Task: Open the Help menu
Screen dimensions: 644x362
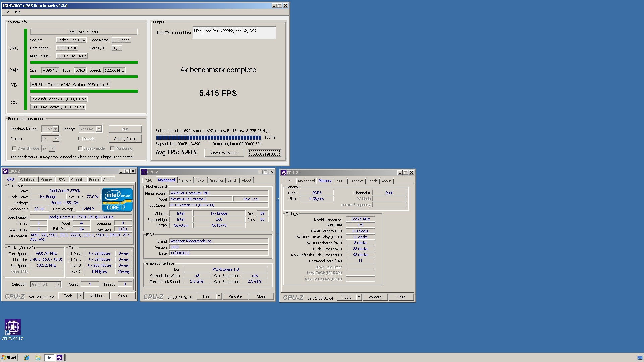Action: 17,12
